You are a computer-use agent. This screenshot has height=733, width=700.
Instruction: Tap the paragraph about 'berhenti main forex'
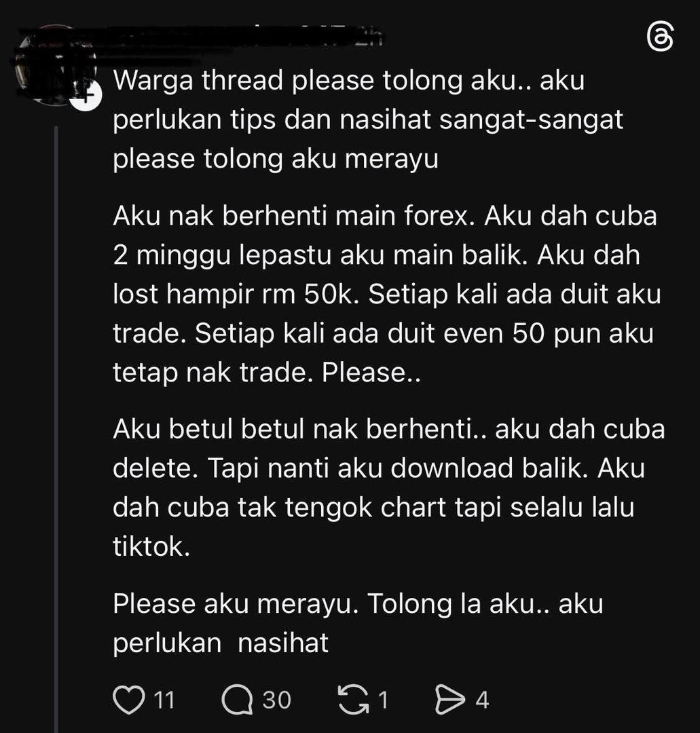[387, 294]
